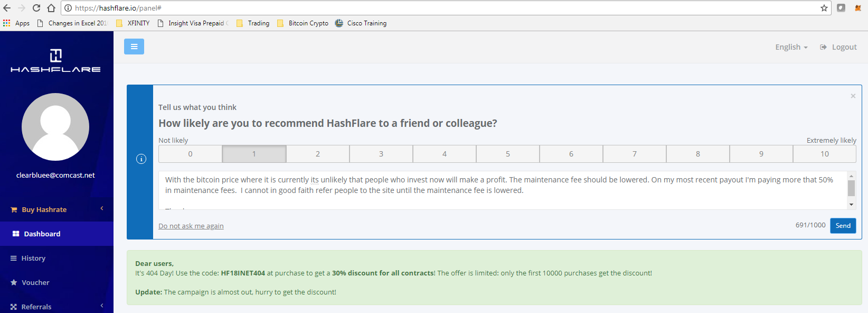Image resolution: width=868 pixels, height=313 pixels.
Task: Open the History page from the sidebar
Action: coord(33,258)
